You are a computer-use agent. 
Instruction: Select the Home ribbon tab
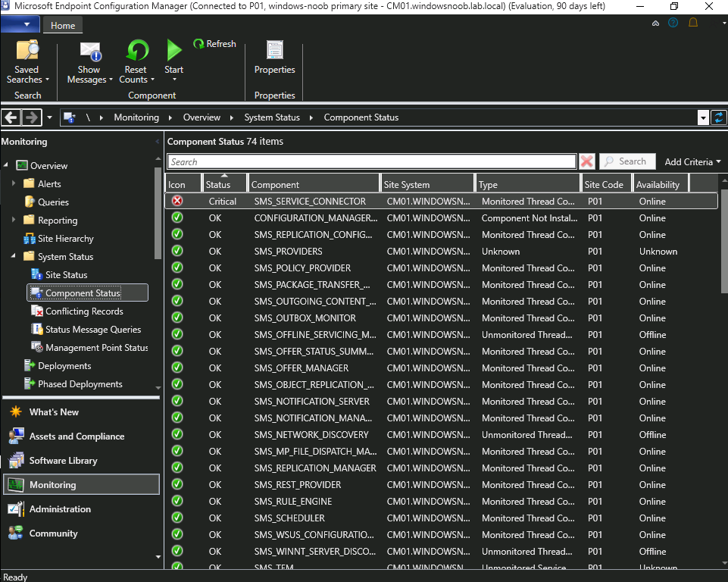pos(63,26)
